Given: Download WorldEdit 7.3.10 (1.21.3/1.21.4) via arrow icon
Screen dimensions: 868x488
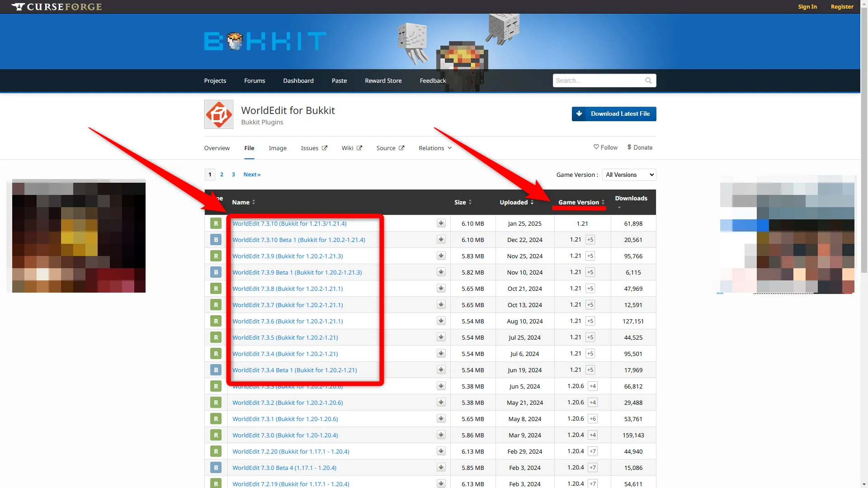Looking at the screenshot, I should click(441, 223).
